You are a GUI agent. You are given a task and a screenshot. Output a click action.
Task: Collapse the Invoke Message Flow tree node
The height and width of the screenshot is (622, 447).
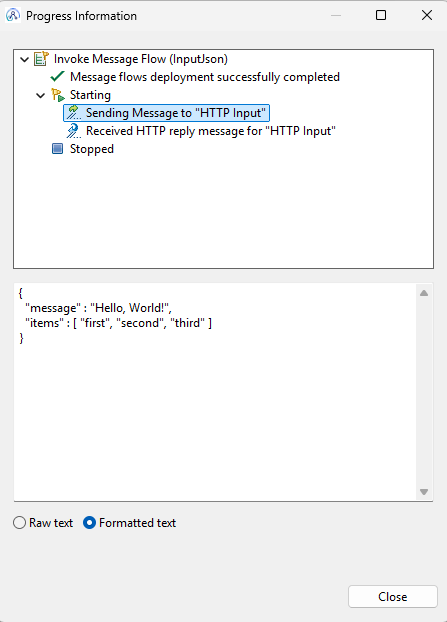pos(25,60)
